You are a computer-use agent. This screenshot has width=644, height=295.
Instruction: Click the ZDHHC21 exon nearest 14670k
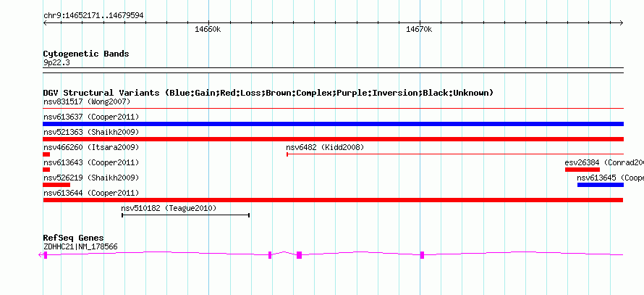click(x=422, y=255)
